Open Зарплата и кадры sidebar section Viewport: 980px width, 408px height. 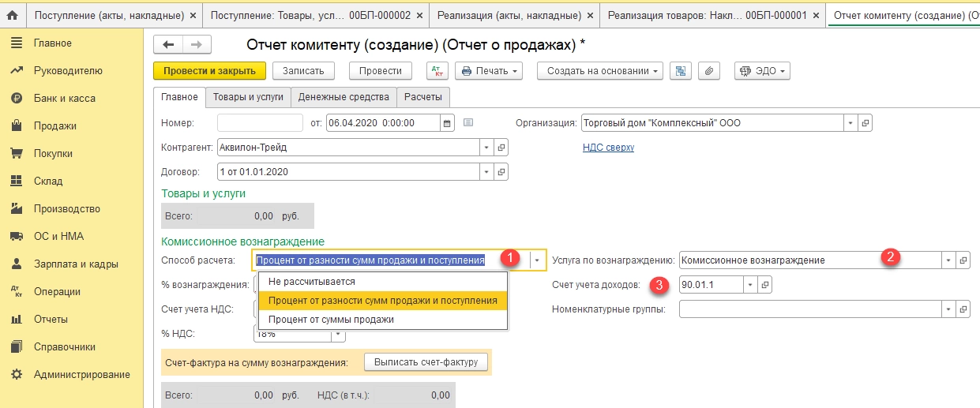tap(76, 264)
